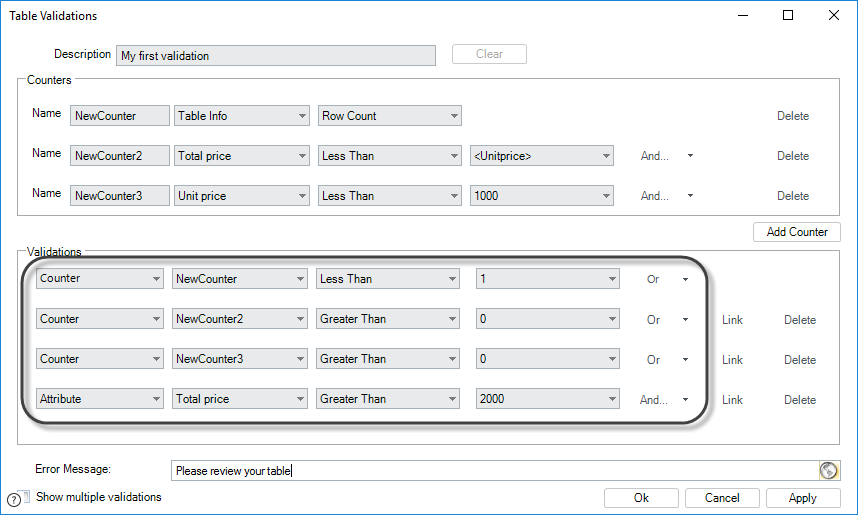Open Counter type dropdown in NewCounter2 validation
858x515 pixels.
pos(100,319)
